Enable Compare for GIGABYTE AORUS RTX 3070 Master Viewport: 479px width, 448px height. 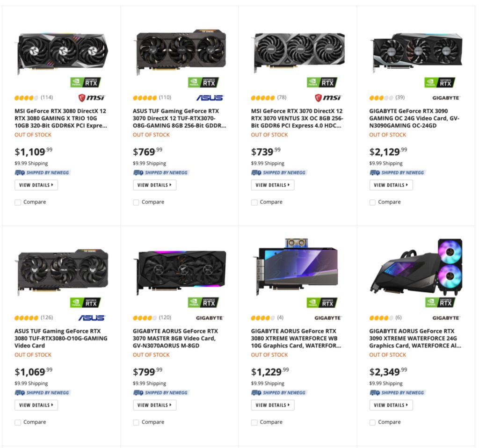[x=136, y=422]
